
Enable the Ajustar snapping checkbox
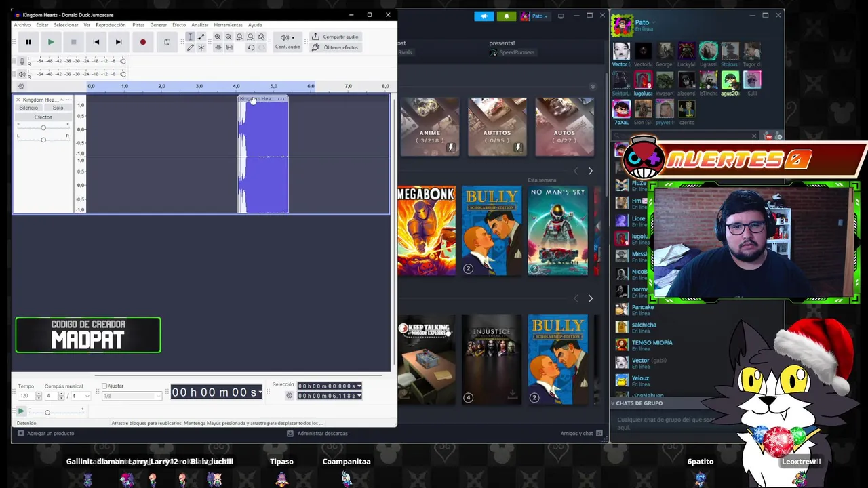104,386
